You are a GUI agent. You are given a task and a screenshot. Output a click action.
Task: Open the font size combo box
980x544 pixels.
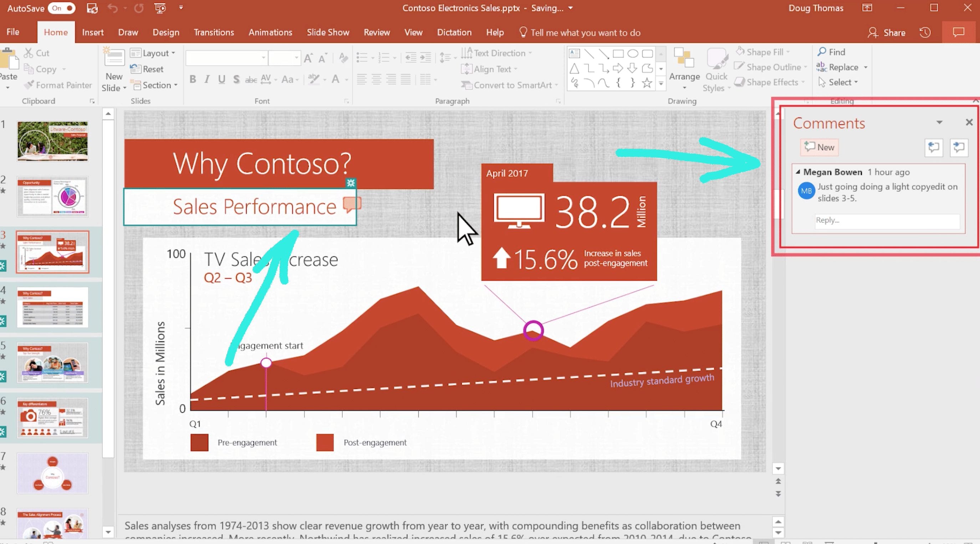pos(284,58)
